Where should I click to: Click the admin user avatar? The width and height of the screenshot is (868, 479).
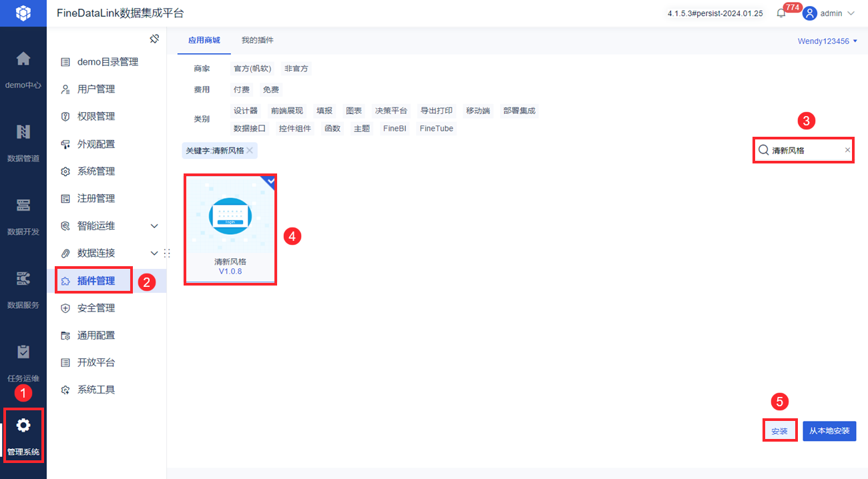point(810,13)
